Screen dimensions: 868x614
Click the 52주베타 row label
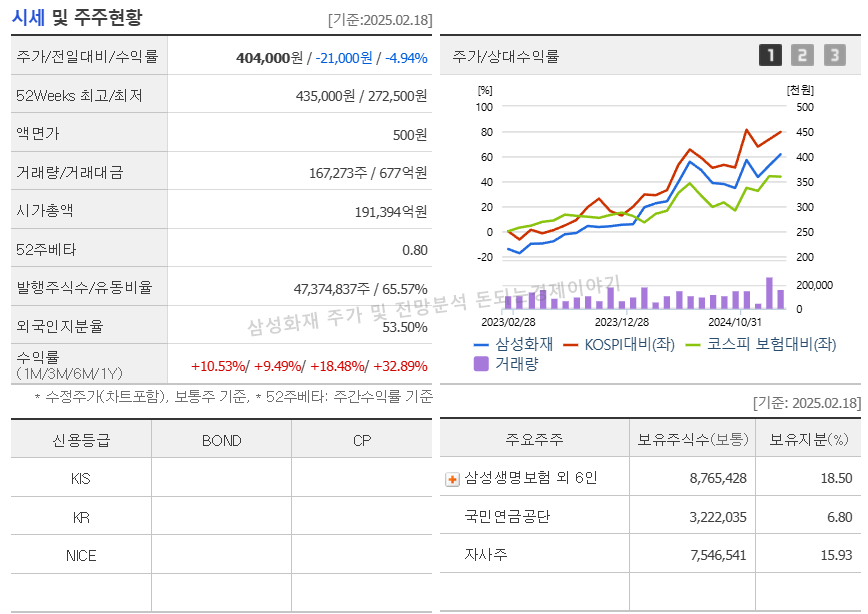pos(46,249)
